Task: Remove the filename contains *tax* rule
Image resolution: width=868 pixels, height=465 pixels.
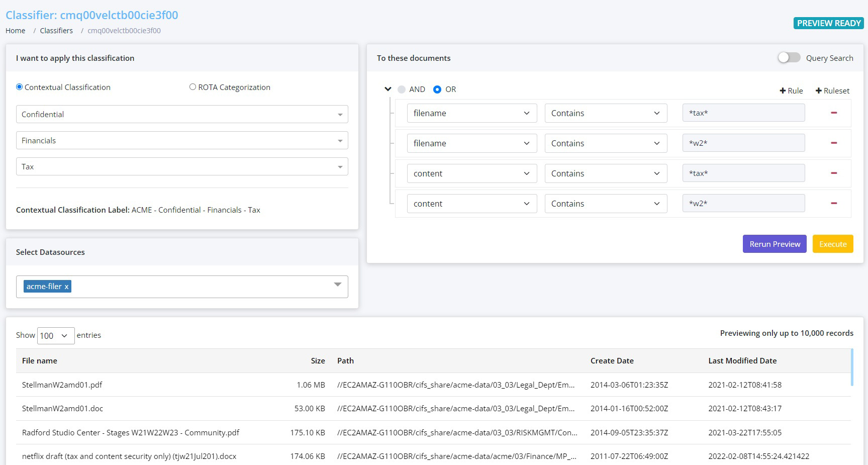Action: coord(834,113)
